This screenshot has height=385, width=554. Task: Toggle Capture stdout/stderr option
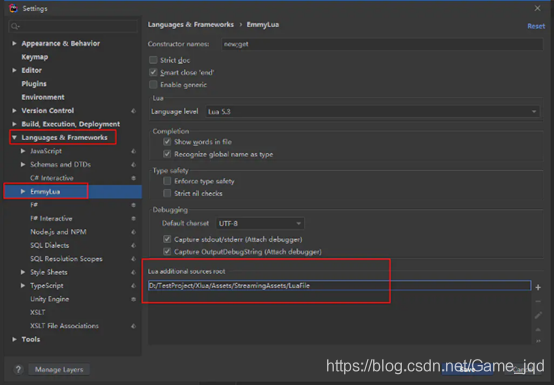pos(167,239)
